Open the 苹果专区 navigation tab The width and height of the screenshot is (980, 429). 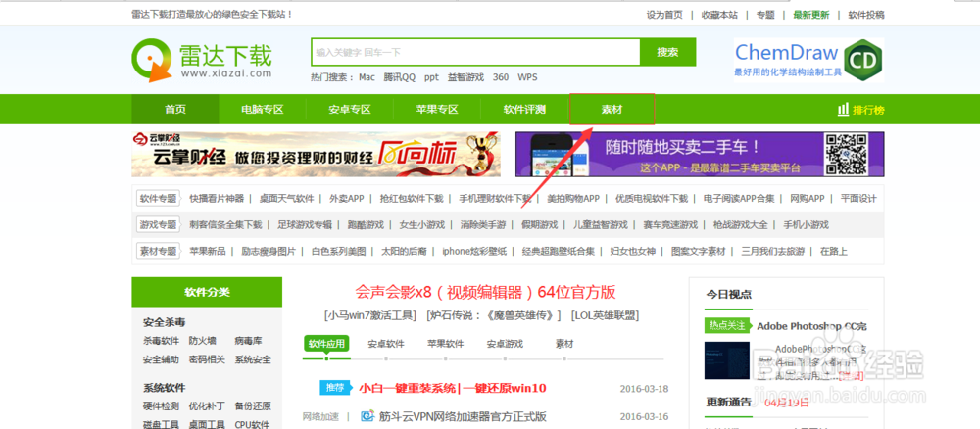pos(437,110)
